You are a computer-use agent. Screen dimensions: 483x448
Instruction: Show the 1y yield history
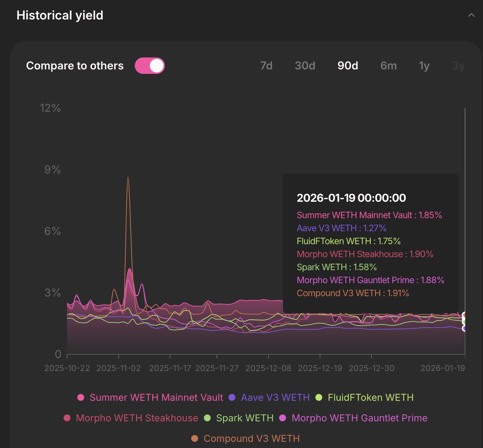pyautogui.click(x=424, y=66)
